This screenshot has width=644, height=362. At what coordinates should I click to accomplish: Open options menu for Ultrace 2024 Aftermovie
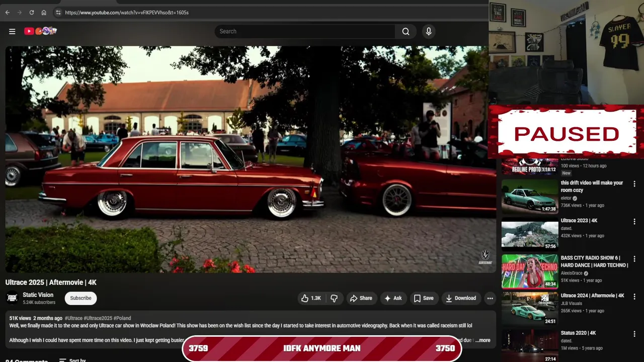coord(634,297)
